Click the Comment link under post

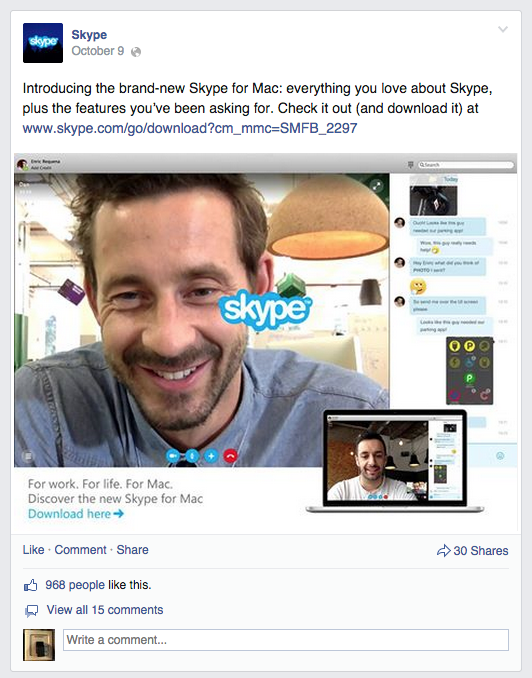80,550
